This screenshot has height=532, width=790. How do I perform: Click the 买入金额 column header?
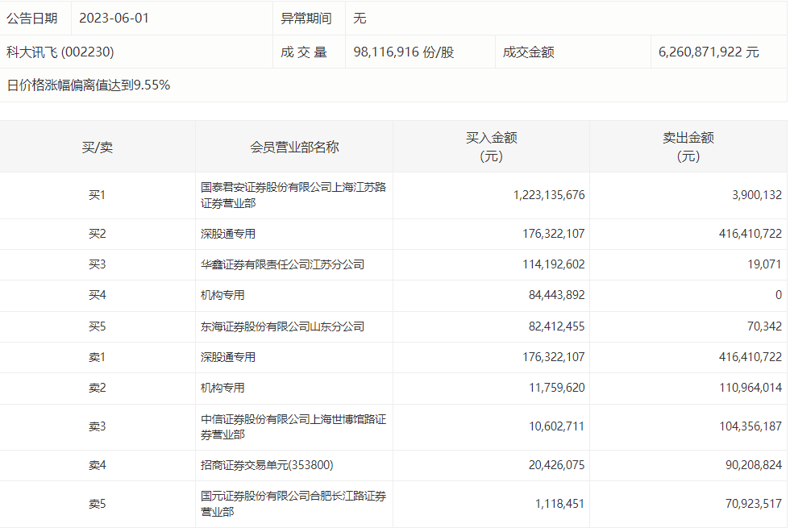[x=491, y=147]
